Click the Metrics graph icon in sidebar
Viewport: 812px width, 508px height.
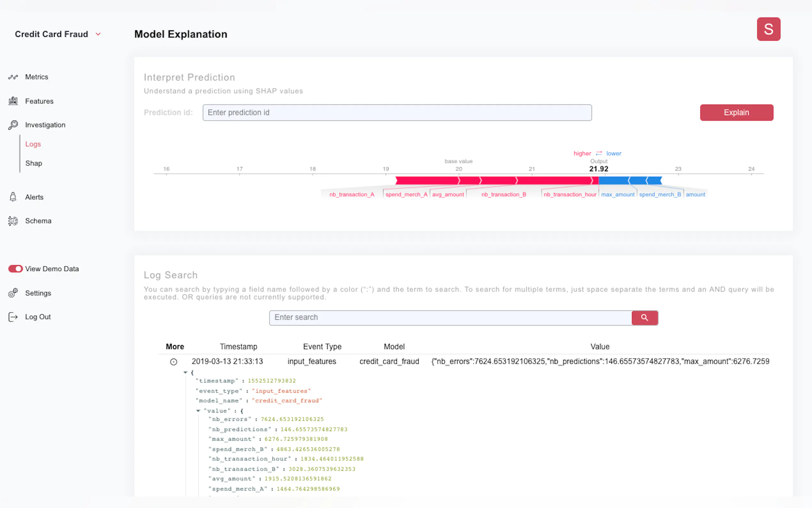[x=13, y=77]
